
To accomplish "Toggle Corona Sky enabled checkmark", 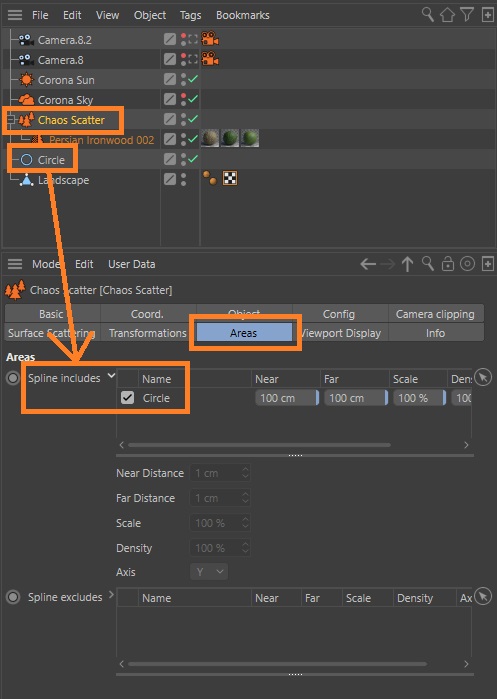I will (x=193, y=99).
